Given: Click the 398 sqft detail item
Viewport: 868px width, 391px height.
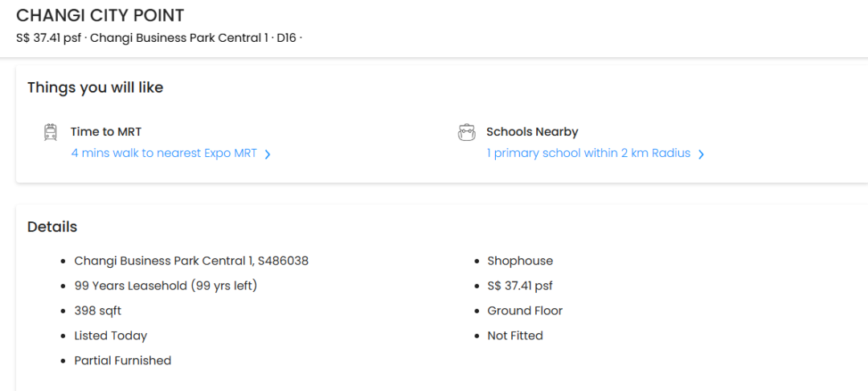Looking at the screenshot, I should [98, 311].
